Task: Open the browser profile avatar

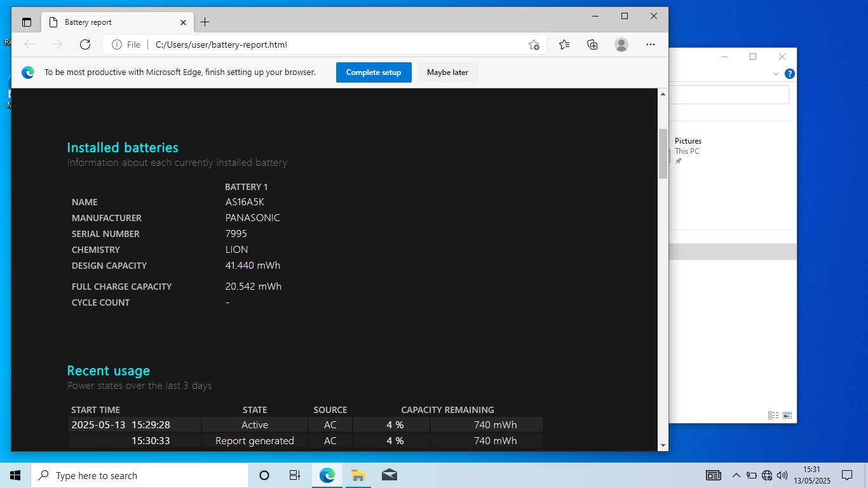Action: pos(621,44)
